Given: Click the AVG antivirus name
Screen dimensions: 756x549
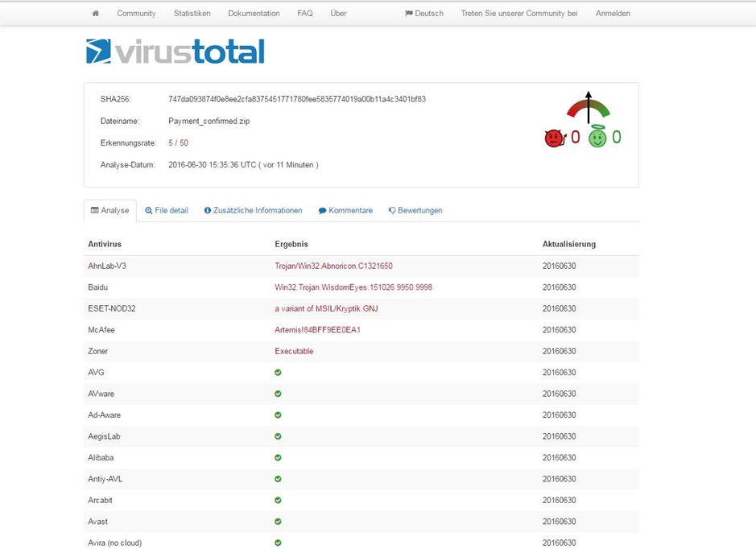Looking at the screenshot, I should tap(96, 373).
